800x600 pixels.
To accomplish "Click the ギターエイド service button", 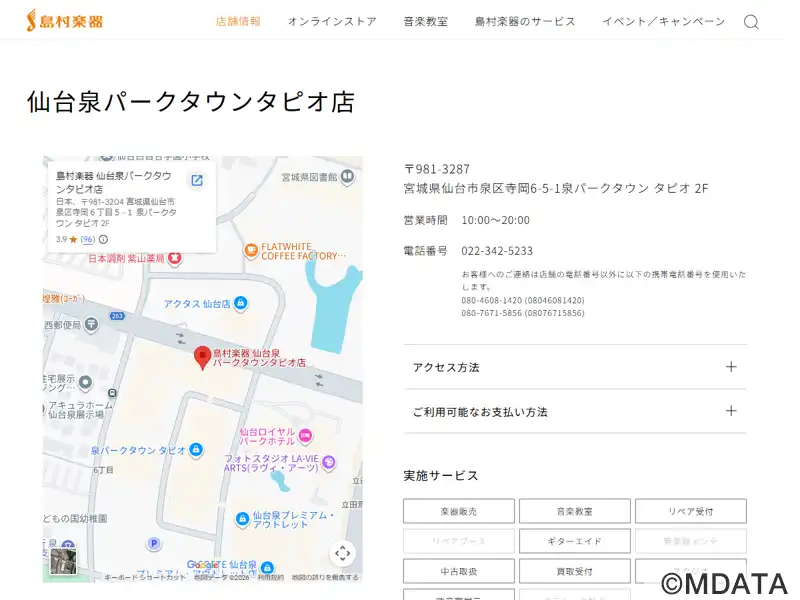I will (574, 541).
